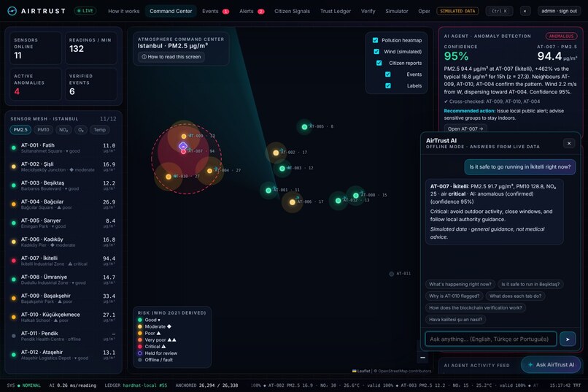Close the AirTrust AI chat panel

(x=569, y=143)
